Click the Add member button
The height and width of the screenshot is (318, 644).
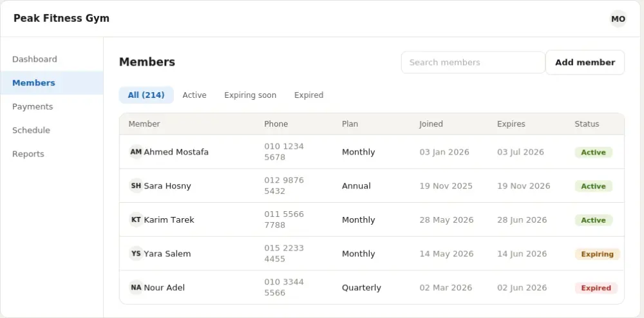(585, 62)
